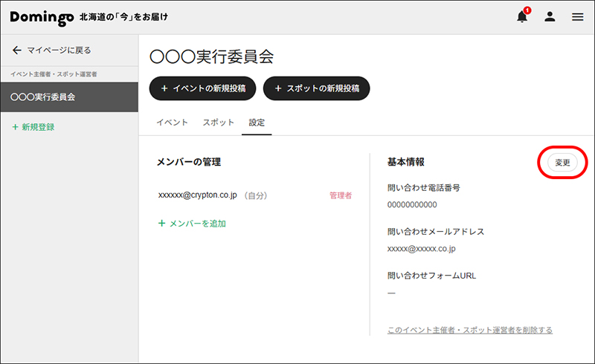Select ○○○実行委員会 in the sidebar
Screen dimensions: 595x364
click(x=69, y=97)
